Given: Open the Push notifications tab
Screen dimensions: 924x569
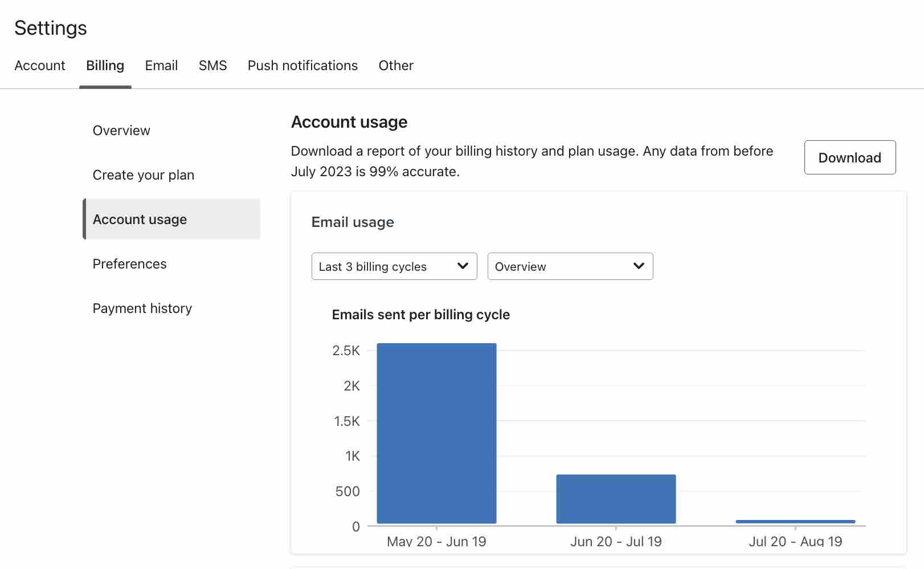Looking at the screenshot, I should [x=302, y=65].
